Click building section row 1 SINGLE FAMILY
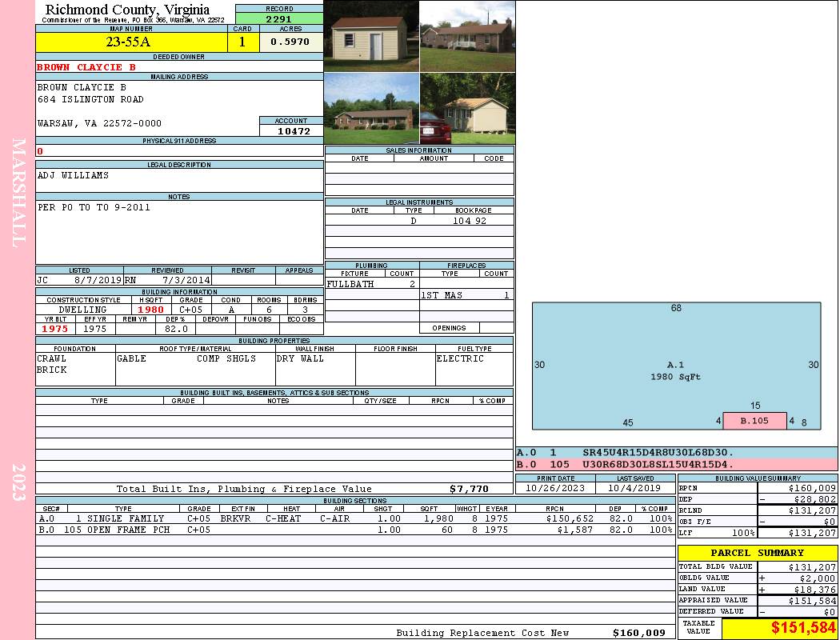 pyautogui.click(x=356, y=518)
